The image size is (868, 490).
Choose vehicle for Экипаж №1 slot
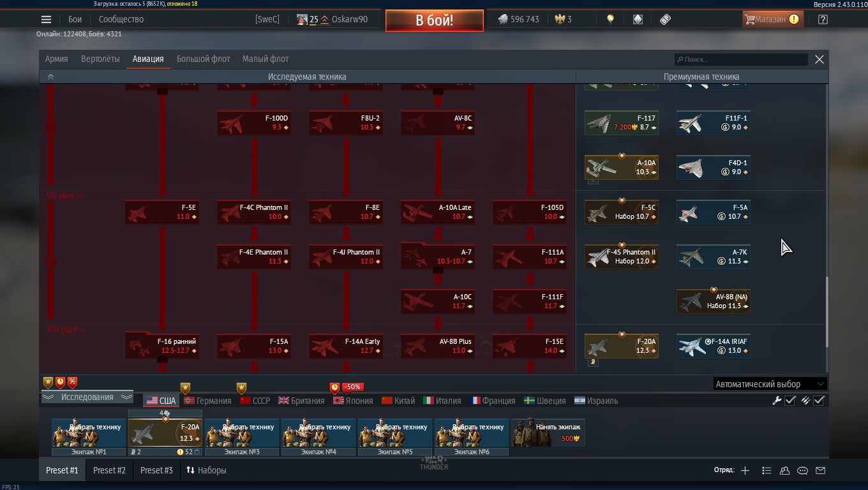[89, 433]
